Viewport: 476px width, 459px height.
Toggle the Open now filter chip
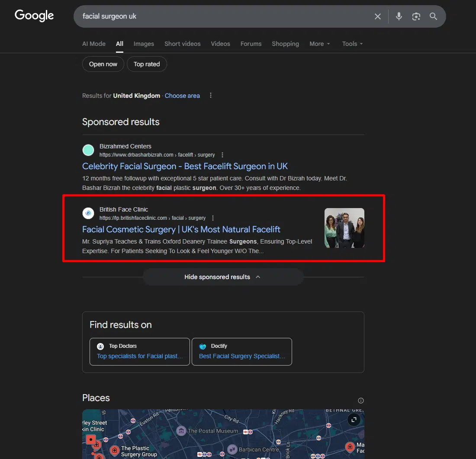point(103,64)
